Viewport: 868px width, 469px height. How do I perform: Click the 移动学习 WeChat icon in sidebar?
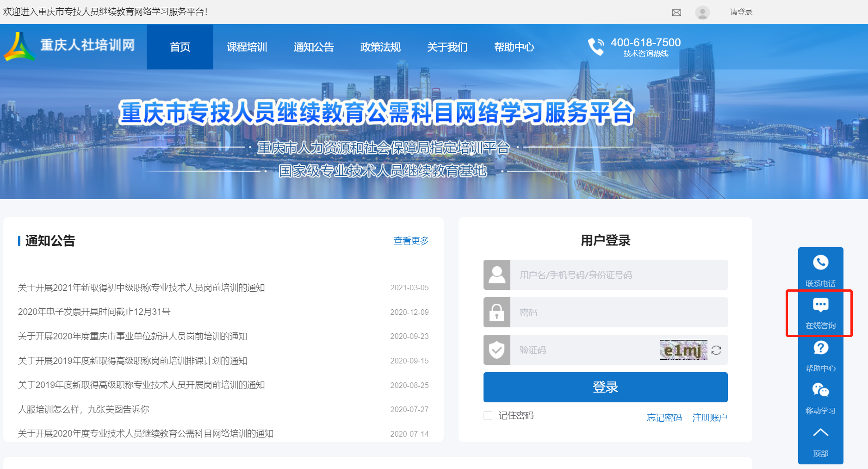821,390
